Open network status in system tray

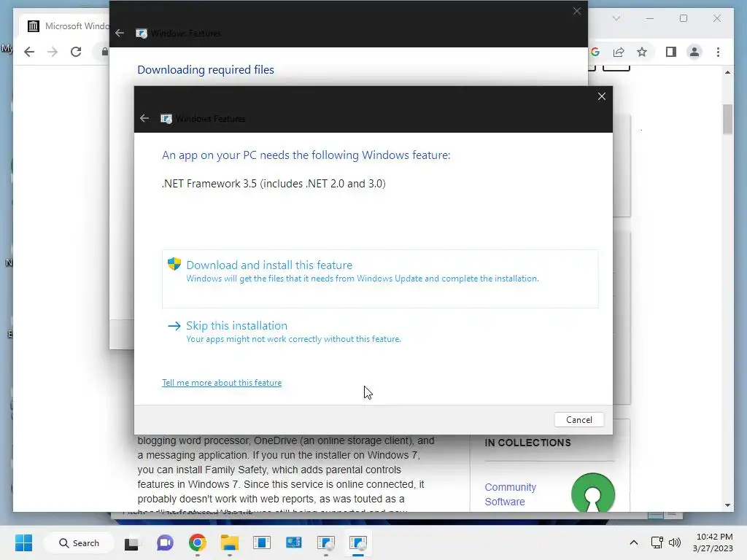pyautogui.click(x=657, y=542)
